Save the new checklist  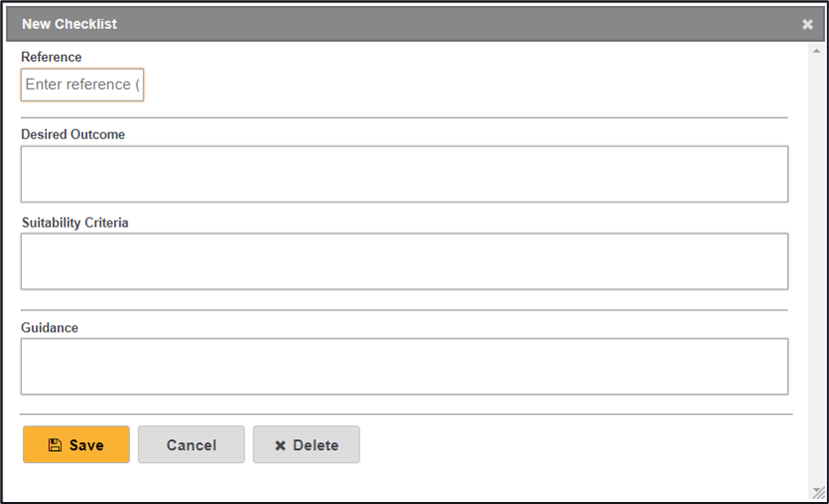click(76, 445)
